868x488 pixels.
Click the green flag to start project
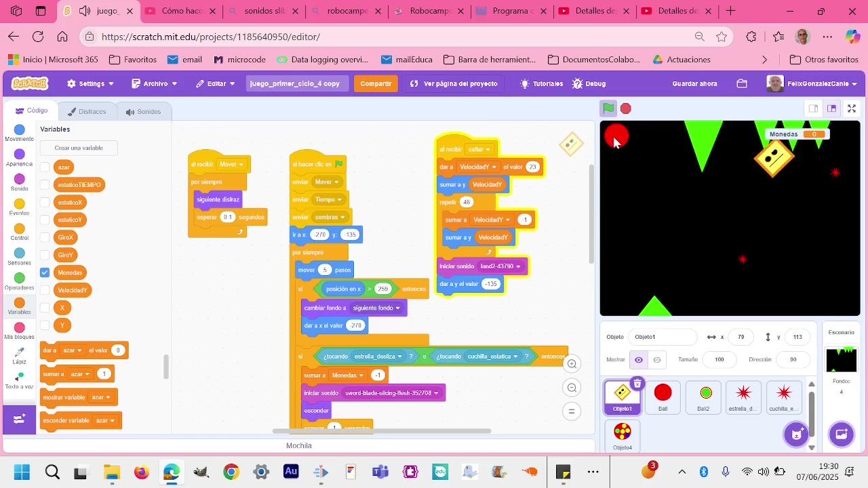608,108
